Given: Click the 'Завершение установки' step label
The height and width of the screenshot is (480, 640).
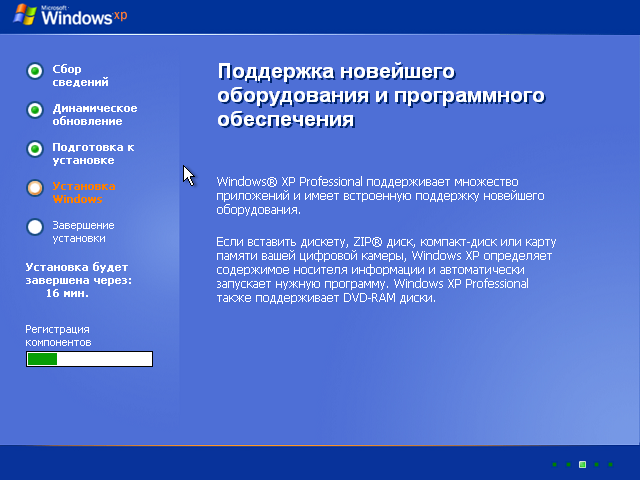Looking at the screenshot, I should click(x=83, y=231).
